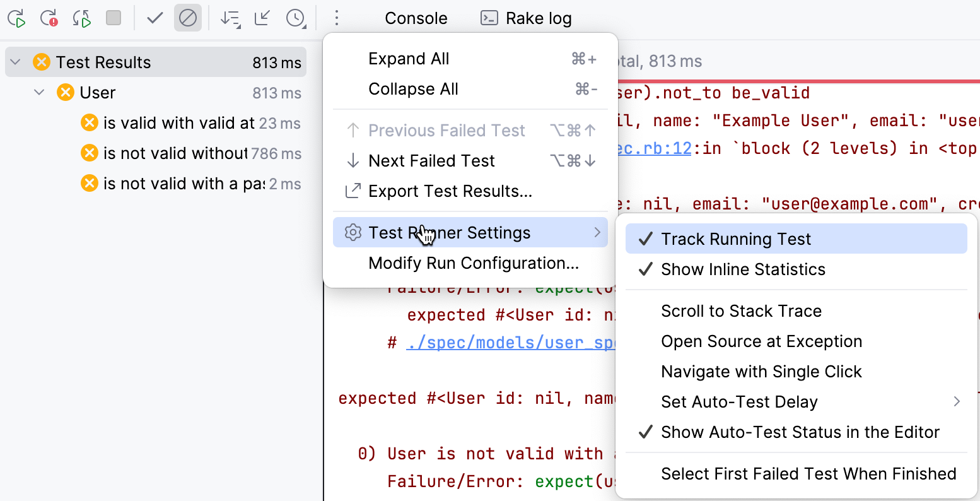Click the Rerun tests icon
Image resolution: width=980 pixels, height=501 pixels.
pyautogui.click(x=16, y=18)
